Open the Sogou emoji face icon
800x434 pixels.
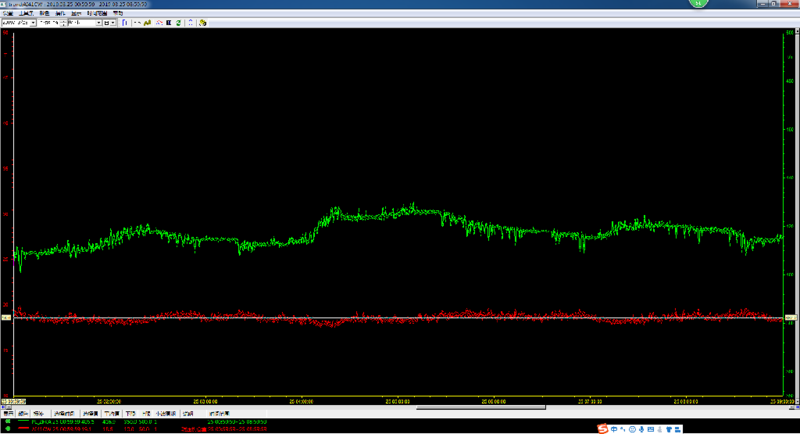click(x=632, y=429)
